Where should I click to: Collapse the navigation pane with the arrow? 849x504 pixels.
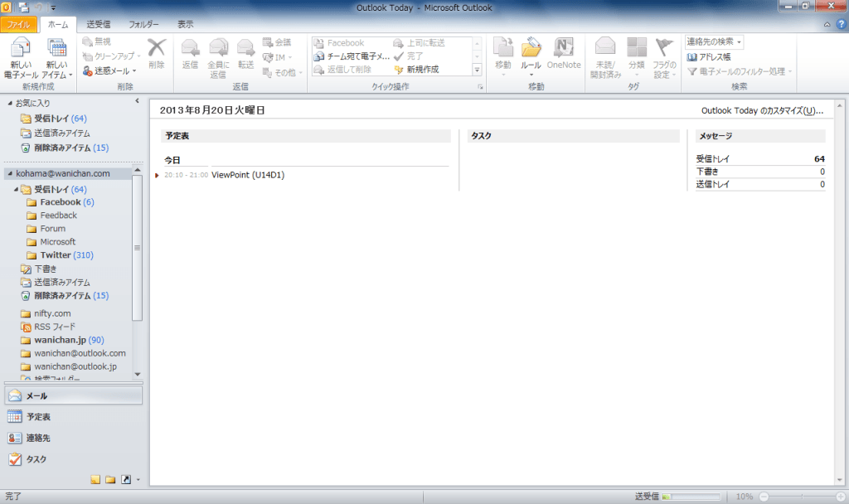click(137, 100)
